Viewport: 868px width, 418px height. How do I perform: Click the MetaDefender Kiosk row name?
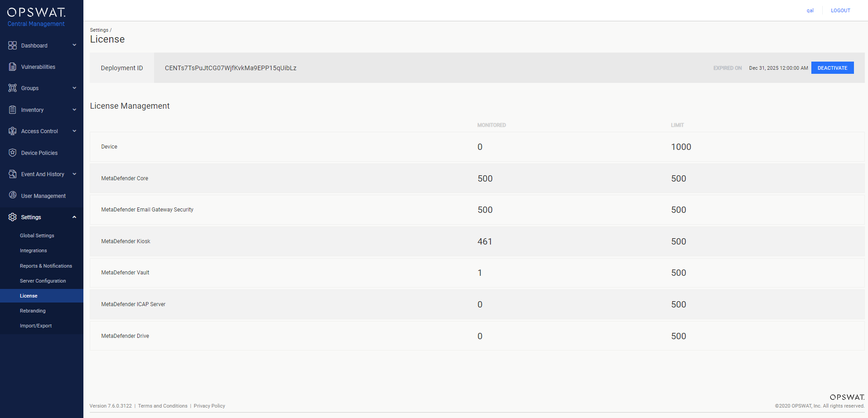click(x=126, y=241)
